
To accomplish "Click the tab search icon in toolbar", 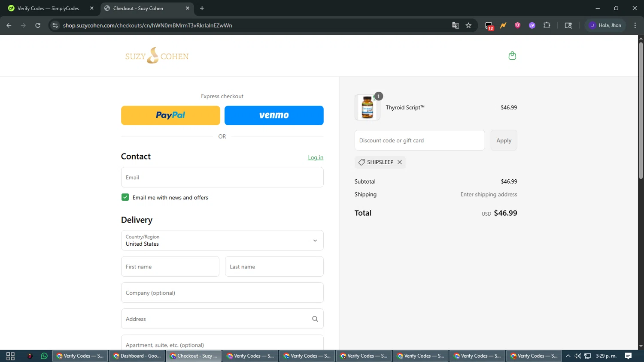I will [568, 25].
